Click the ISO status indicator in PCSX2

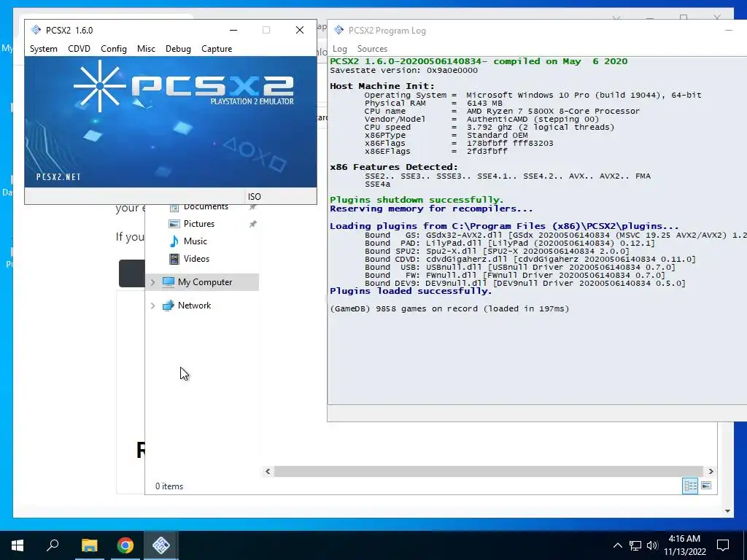coord(255,197)
